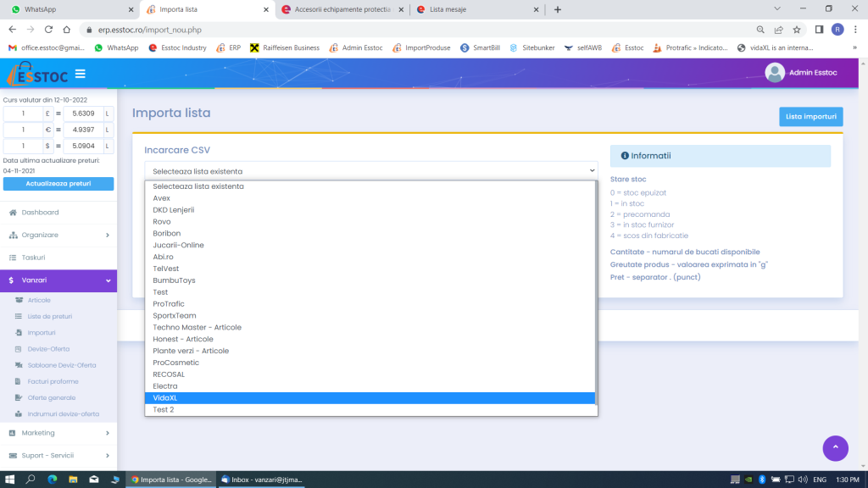Switch to the Lista mesaje tab
The height and width of the screenshot is (488, 868).
(x=477, y=9)
